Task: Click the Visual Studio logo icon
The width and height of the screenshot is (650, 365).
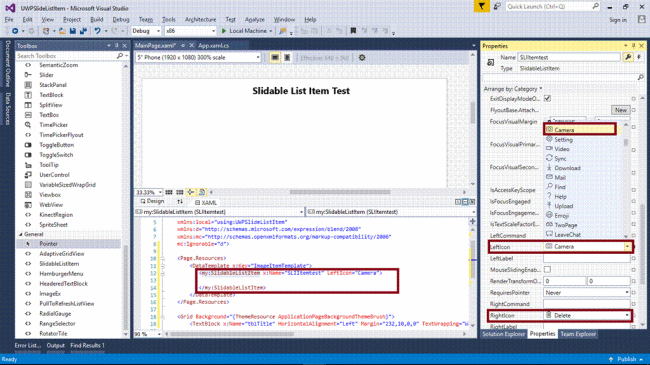Action: (10, 8)
